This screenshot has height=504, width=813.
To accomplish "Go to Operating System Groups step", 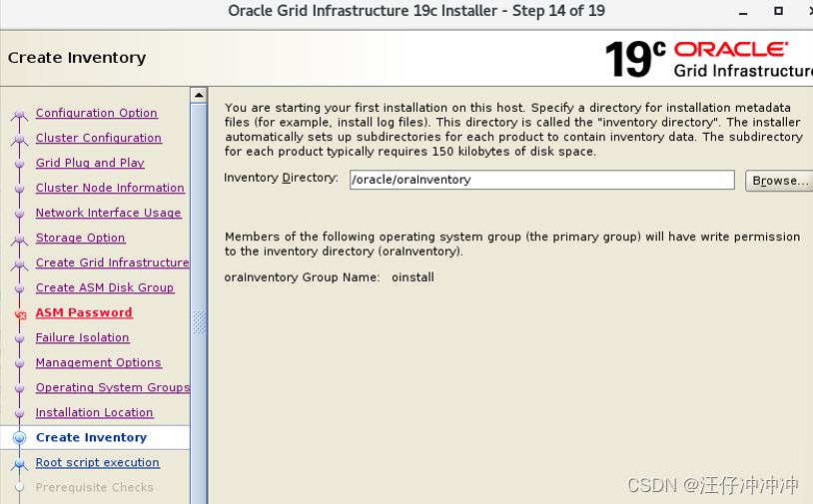I will 113,387.
